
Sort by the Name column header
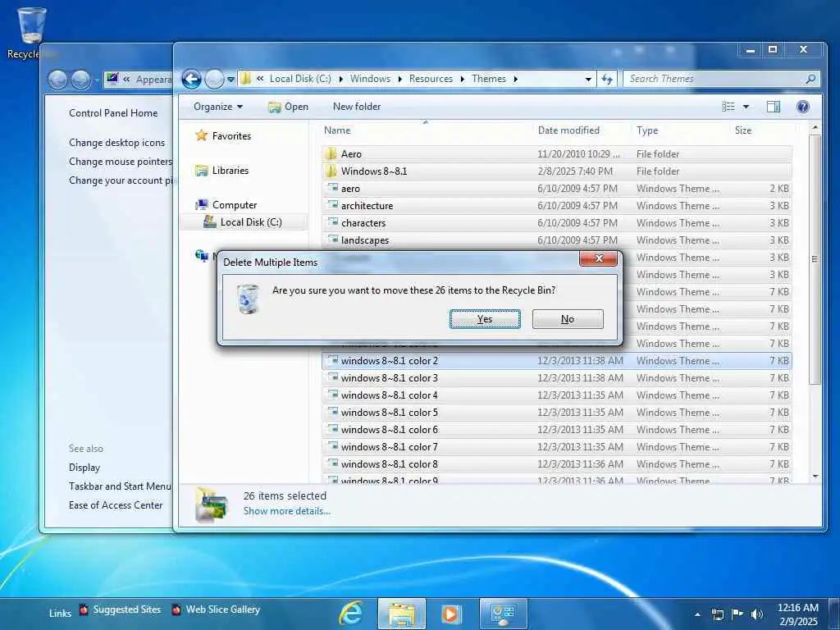(337, 130)
